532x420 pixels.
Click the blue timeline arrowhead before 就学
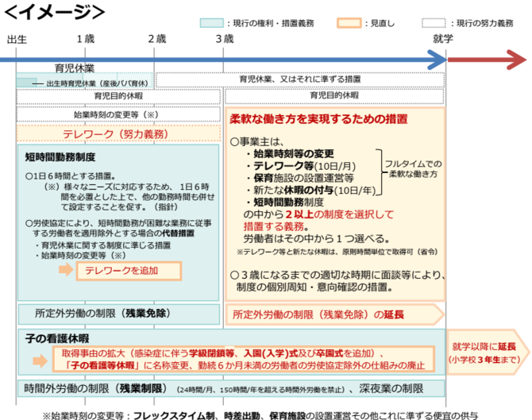pyautogui.click(x=438, y=60)
